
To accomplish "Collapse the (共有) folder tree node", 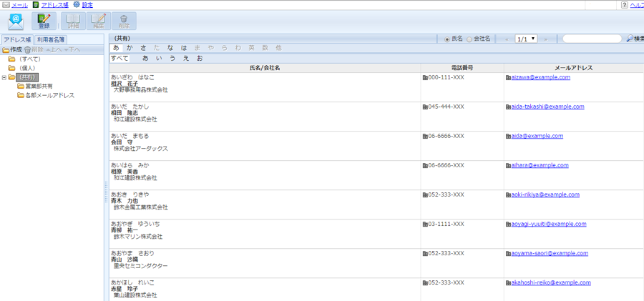I will click(4, 77).
